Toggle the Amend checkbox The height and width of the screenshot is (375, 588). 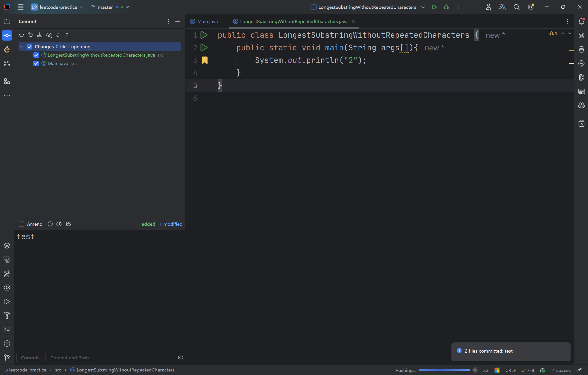pyautogui.click(x=21, y=224)
